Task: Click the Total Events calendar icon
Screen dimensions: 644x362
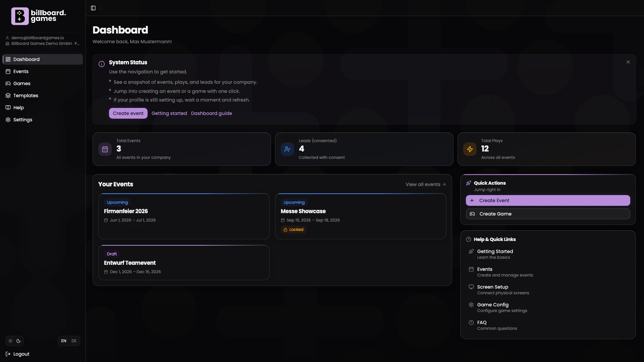Action: tap(105, 149)
